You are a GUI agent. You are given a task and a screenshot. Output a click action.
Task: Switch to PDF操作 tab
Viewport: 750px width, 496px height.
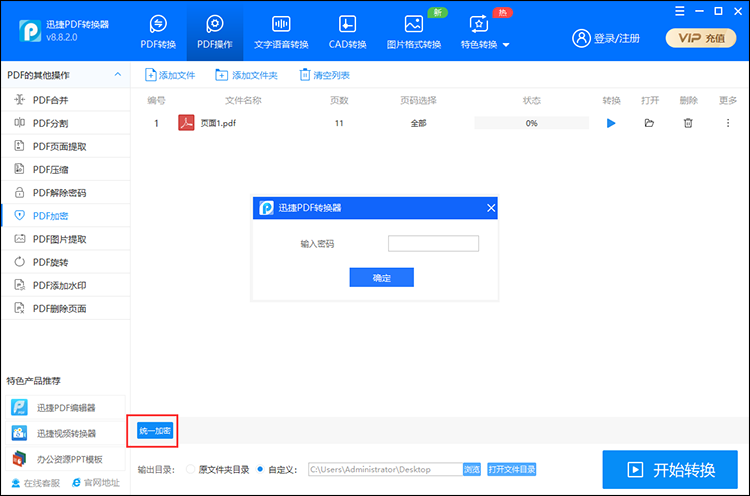(x=215, y=33)
